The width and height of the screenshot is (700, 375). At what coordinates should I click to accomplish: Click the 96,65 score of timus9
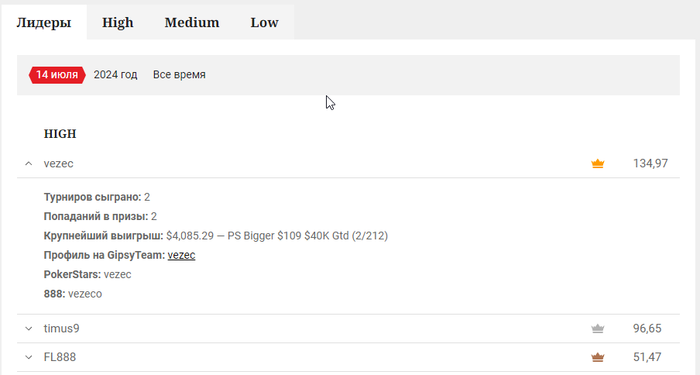pyautogui.click(x=647, y=329)
